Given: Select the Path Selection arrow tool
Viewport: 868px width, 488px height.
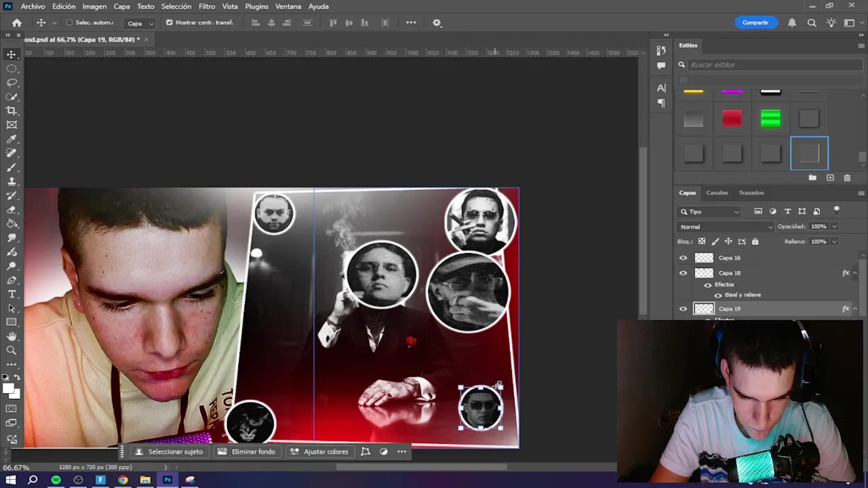Looking at the screenshot, I should 12,308.
